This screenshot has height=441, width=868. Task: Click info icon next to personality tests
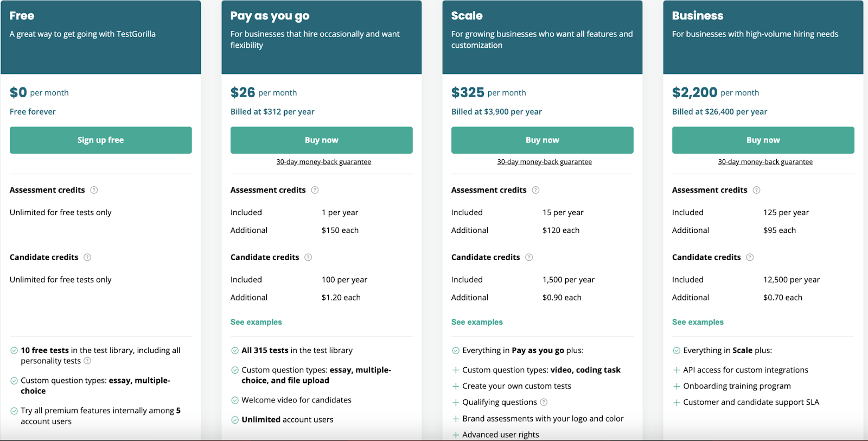pos(87,361)
